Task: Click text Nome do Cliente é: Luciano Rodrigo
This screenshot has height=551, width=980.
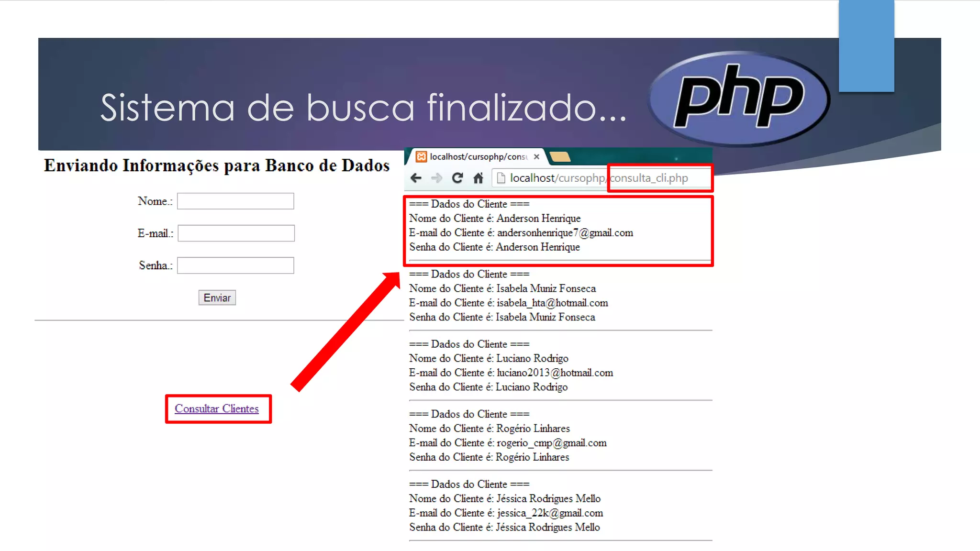Action: tap(489, 358)
